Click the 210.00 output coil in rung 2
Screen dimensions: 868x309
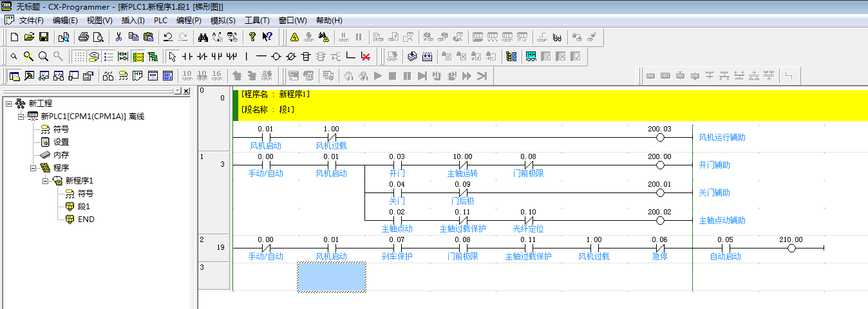(x=791, y=248)
